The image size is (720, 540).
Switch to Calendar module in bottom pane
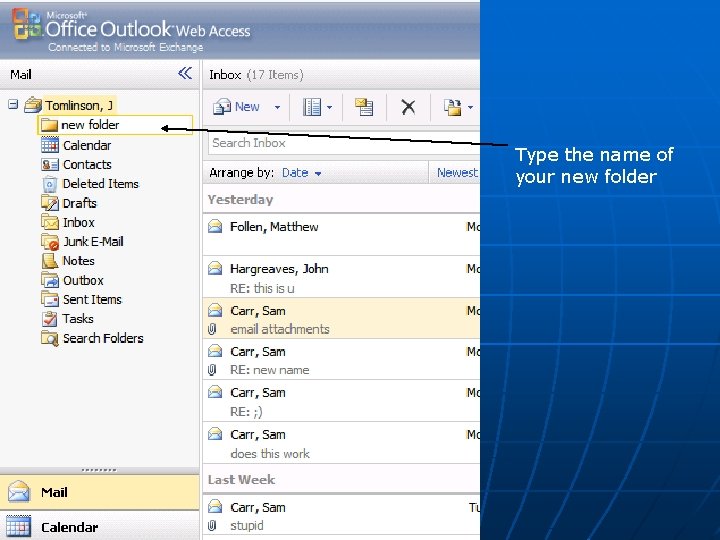(x=99, y=527)
